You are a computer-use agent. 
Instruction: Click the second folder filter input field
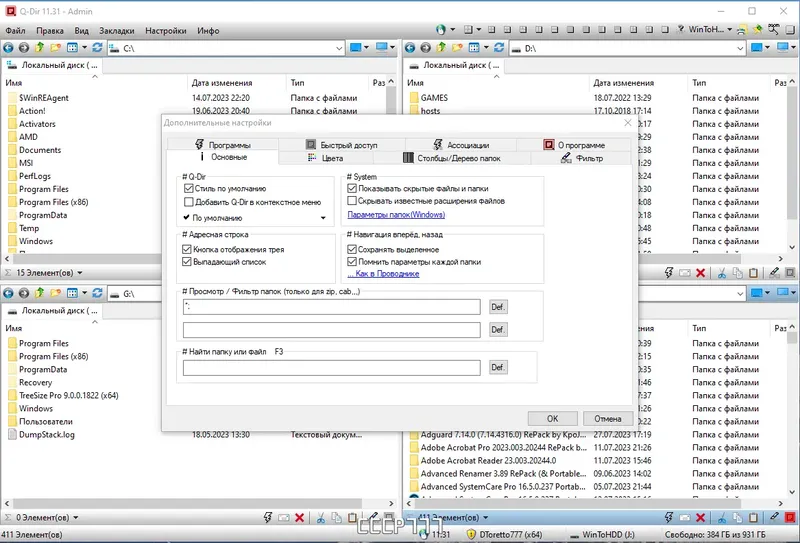(332, 330)
